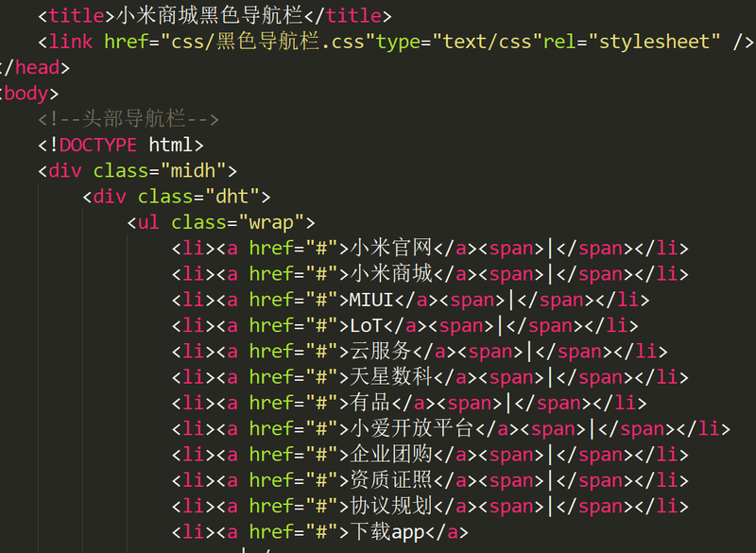The height and width of the screenshot is (553, 756).
Task: Click the stylesheet rel value
Action: coord(654,42)
